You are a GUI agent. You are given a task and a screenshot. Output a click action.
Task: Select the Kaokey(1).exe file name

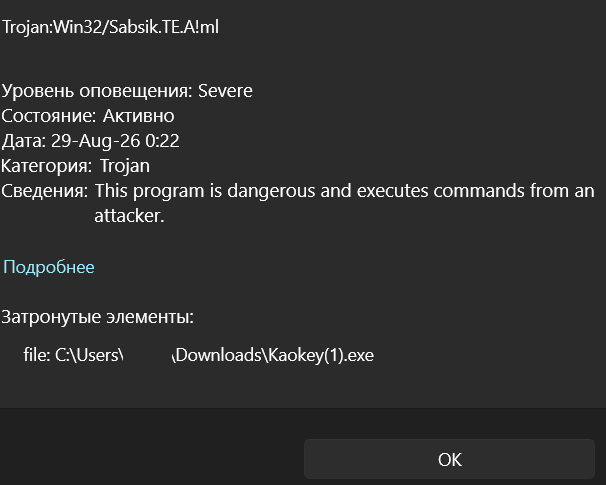(x=321, y=355)
